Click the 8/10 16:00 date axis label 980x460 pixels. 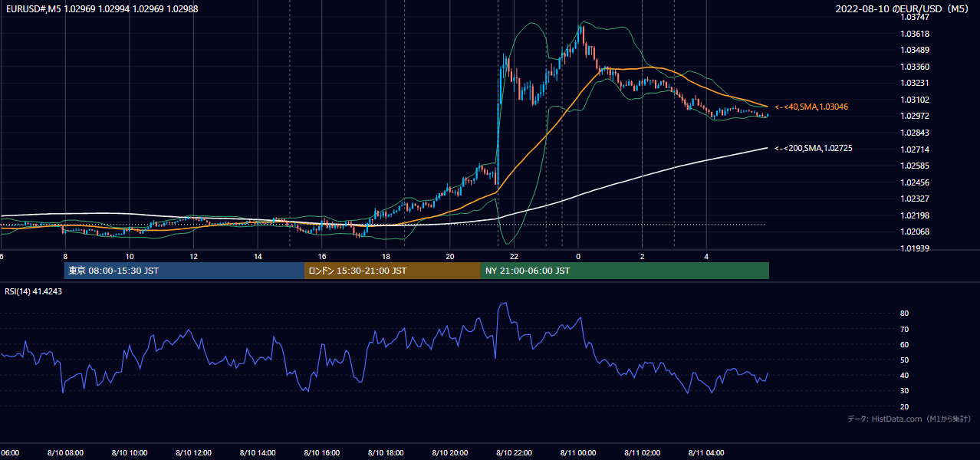[322, 453]
